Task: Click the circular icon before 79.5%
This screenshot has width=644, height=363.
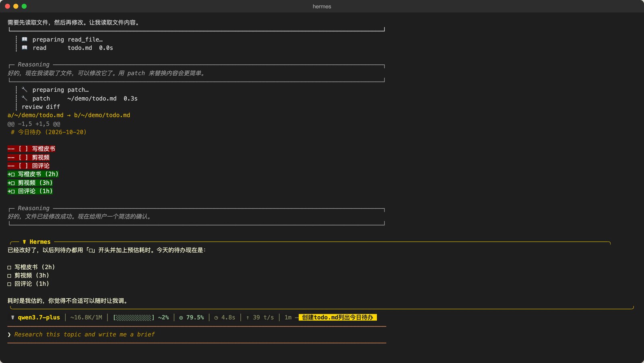Action: (181, 318)
